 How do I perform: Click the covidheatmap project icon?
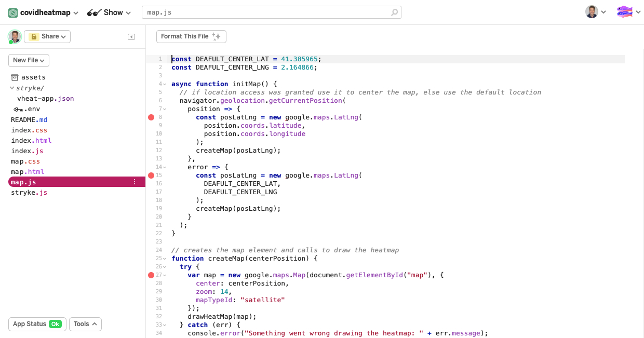tap(13, 12)
